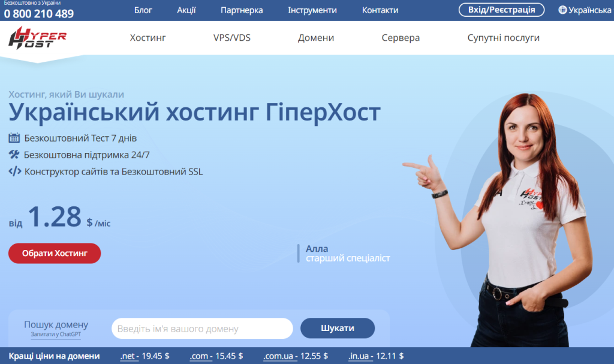
Task: Click the red Обрати Хостинг button
Action: [55, 253]
